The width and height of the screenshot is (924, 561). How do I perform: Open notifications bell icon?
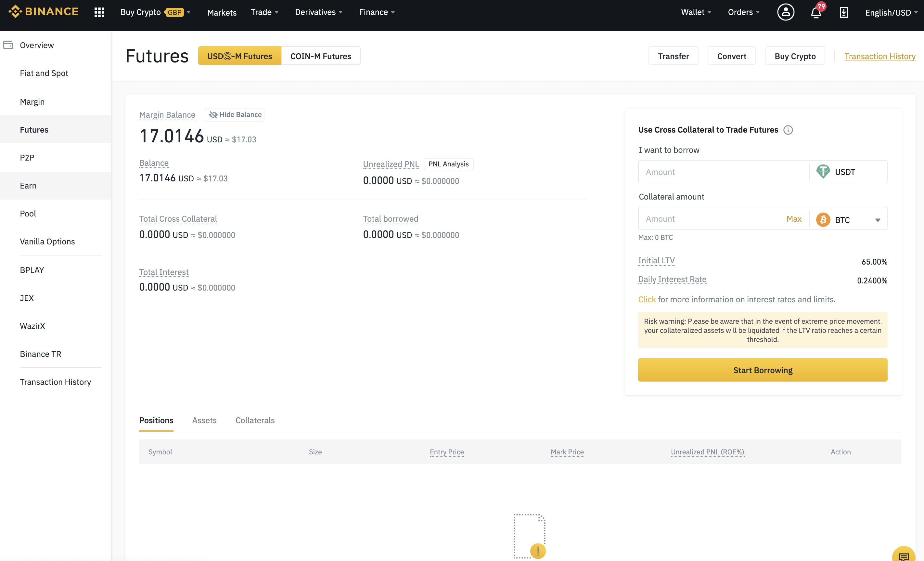815,12
